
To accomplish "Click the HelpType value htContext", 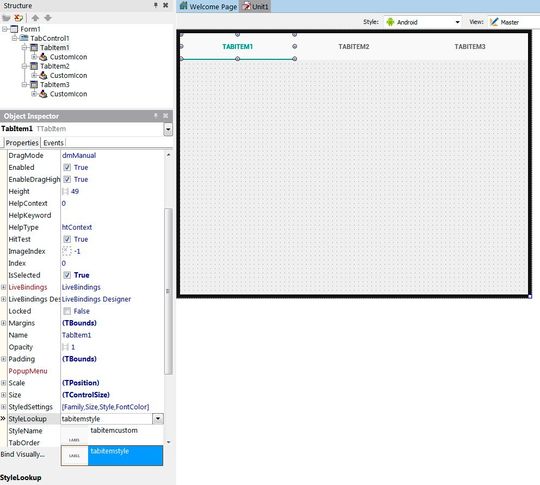I will [77, 227].
